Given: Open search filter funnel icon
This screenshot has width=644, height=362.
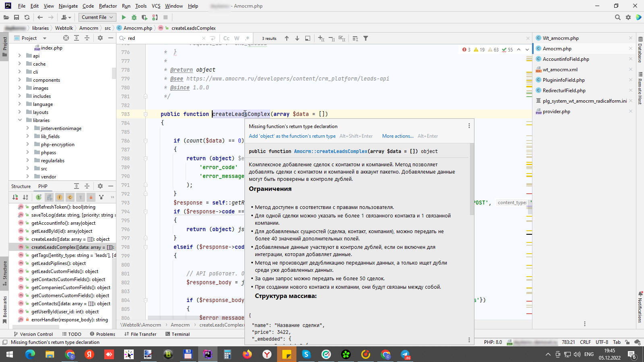Looking at the screenshot, I should (x=366, y=38).
